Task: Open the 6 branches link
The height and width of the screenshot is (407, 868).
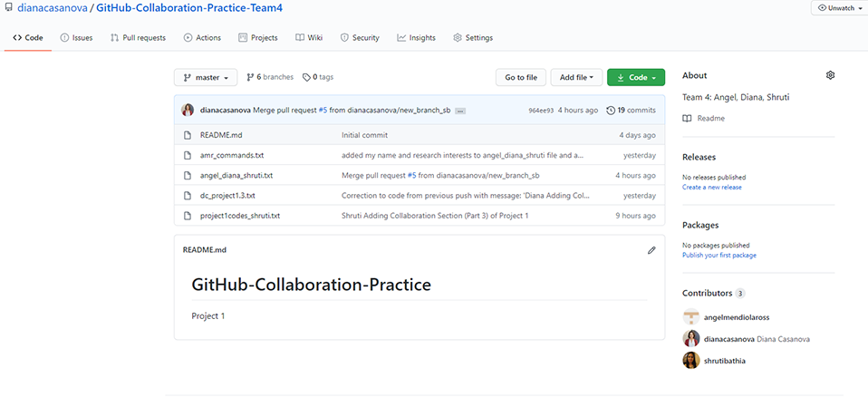Action: (x=270, y=78)
